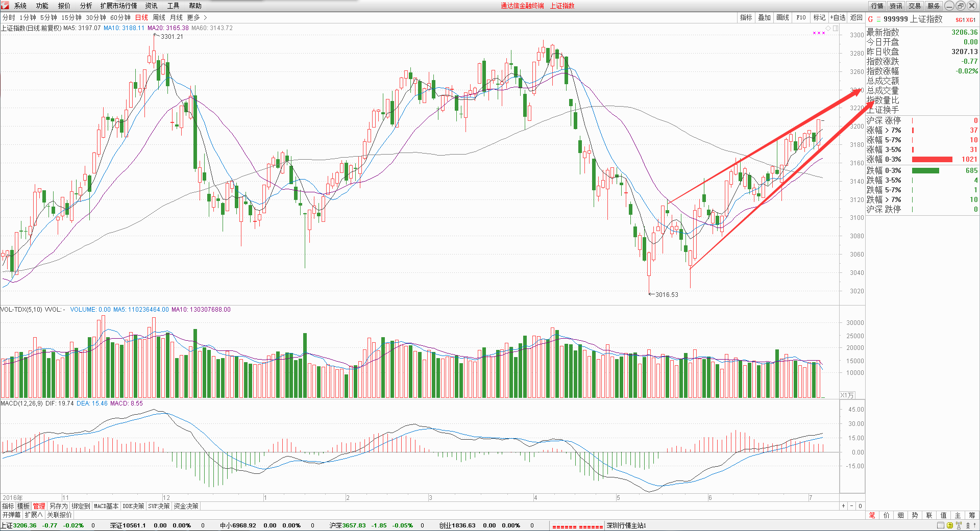980x531 pixels.
Task: Select the 值 tab in bottom-right panel
Action: click(x=944, y=515)
